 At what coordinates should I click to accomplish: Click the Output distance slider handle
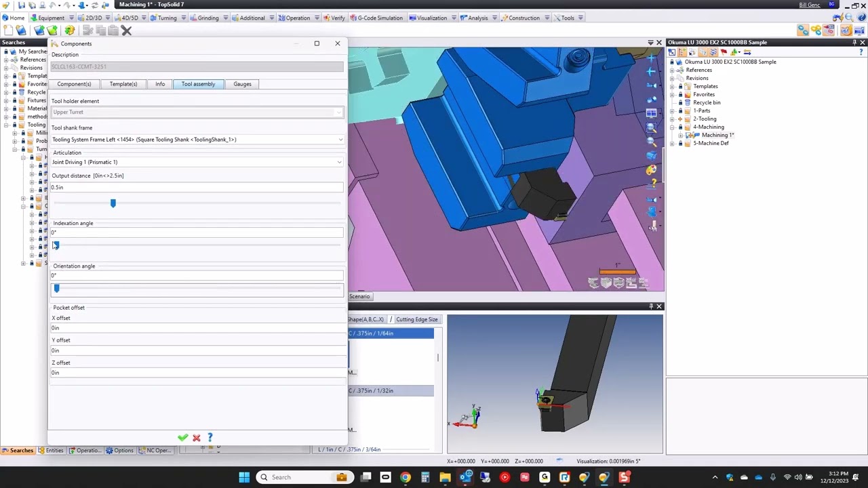coord(113,203)
